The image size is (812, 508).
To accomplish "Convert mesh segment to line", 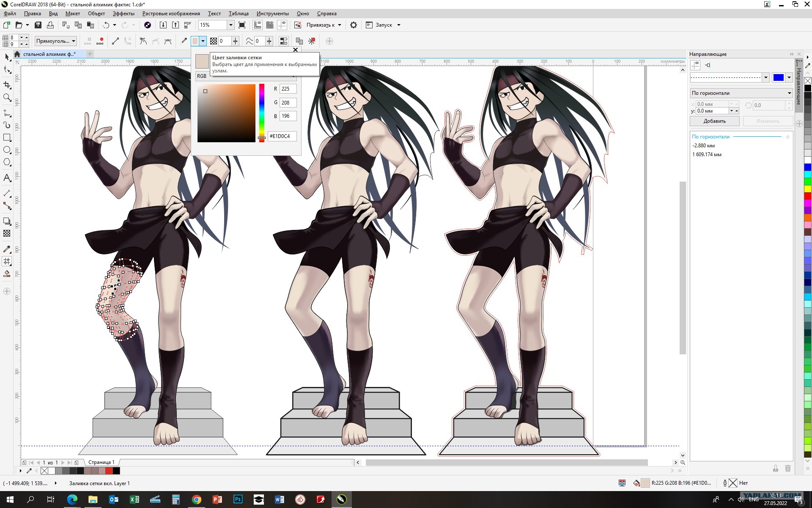I will click(x=115, y=41).
